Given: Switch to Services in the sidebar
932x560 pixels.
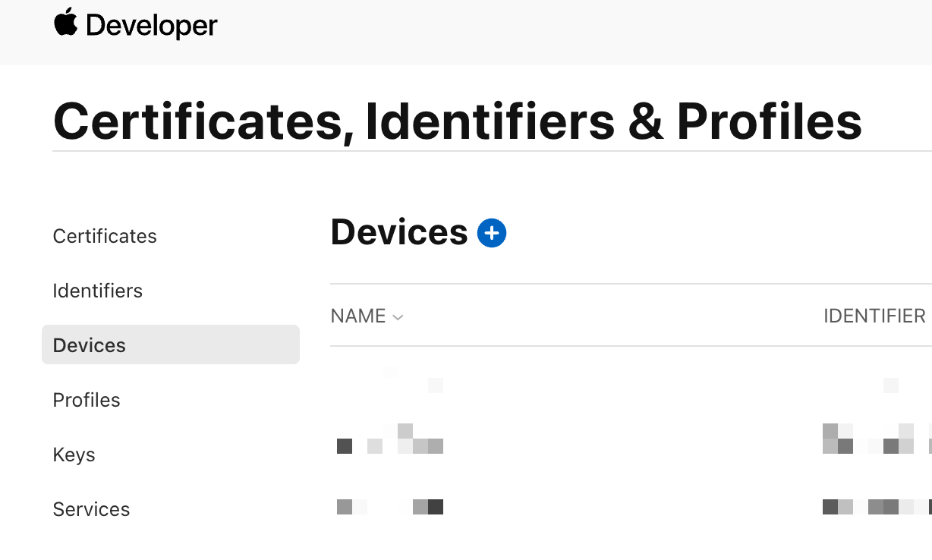Looking at the screenshot, I should click(91, 509).
